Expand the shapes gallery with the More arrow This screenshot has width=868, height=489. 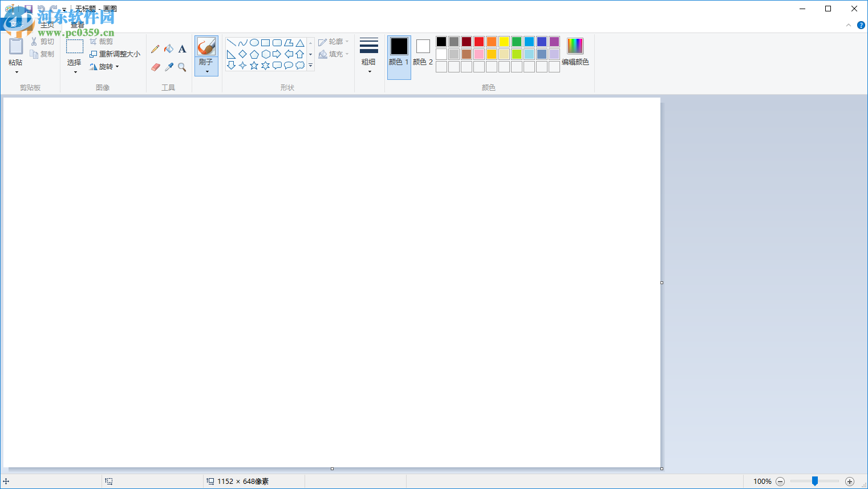pos(310,66)
